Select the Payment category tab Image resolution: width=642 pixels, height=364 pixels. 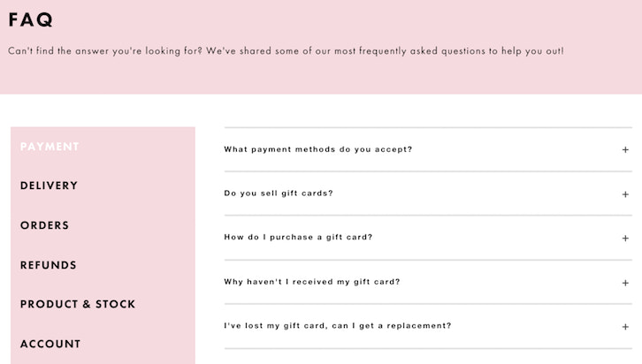50,147
